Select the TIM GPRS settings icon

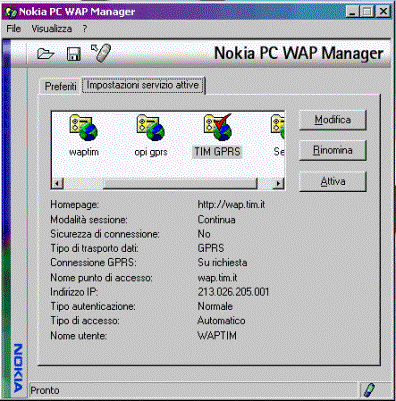(218, 127)
